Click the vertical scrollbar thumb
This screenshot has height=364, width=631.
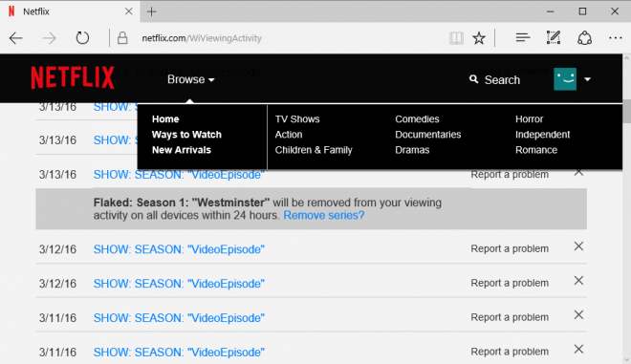(626, 111)
